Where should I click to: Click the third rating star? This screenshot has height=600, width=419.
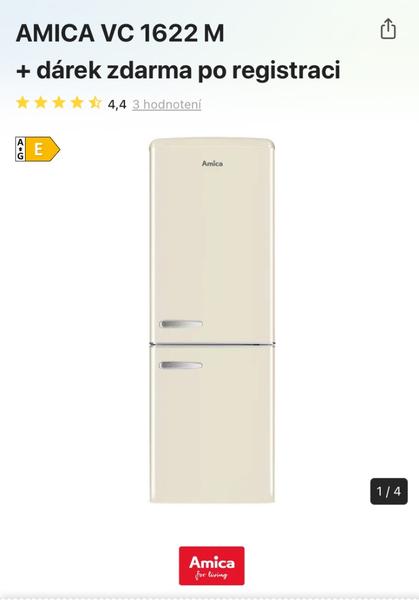coord(59,103)
